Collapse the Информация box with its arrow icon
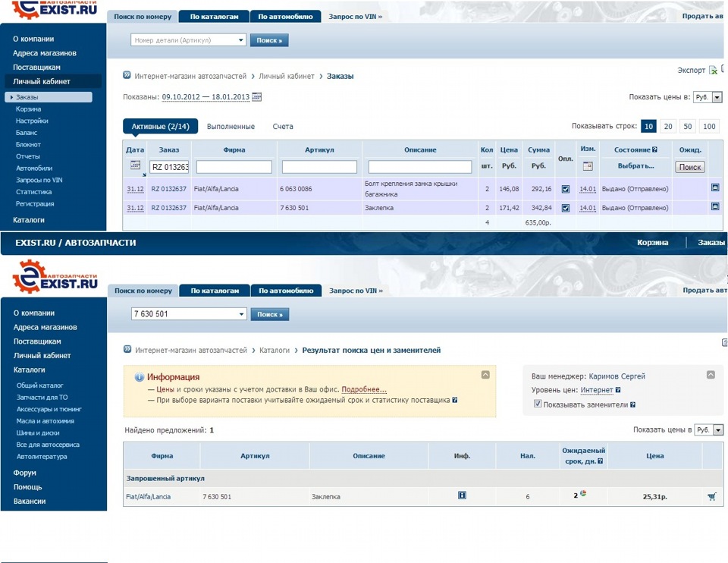The height and width of the screenshot is (563, 728). tap(485, 374)
